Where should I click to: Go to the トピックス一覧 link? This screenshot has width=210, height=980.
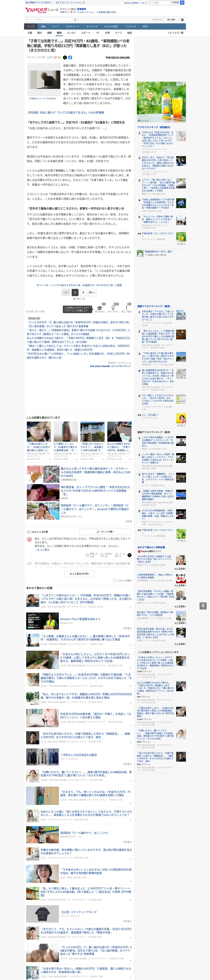pyautogui.click(x=175, y=33)
